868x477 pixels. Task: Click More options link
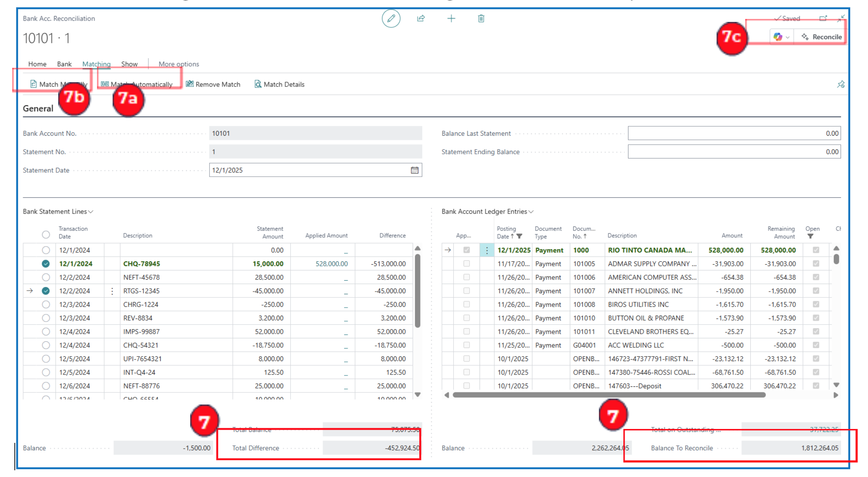[178, 64]
